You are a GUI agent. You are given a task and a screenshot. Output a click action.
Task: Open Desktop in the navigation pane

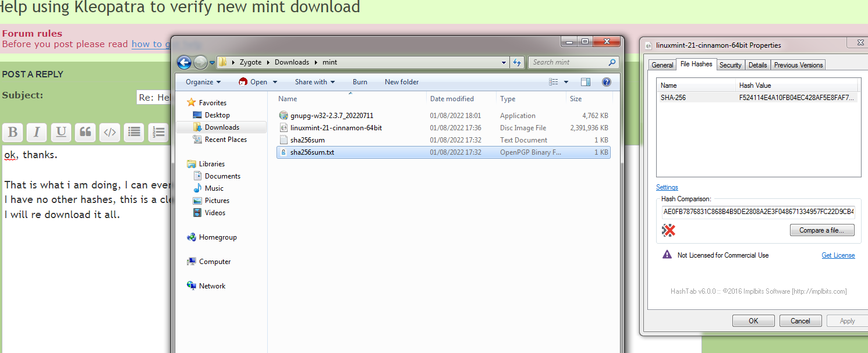pyautogui.click(x=217, y=115)
